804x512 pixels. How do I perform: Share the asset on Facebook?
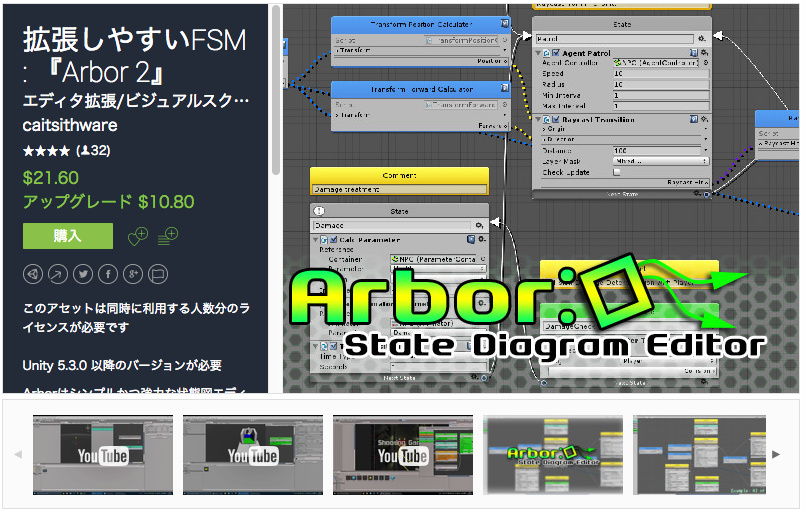coord(108,274)
